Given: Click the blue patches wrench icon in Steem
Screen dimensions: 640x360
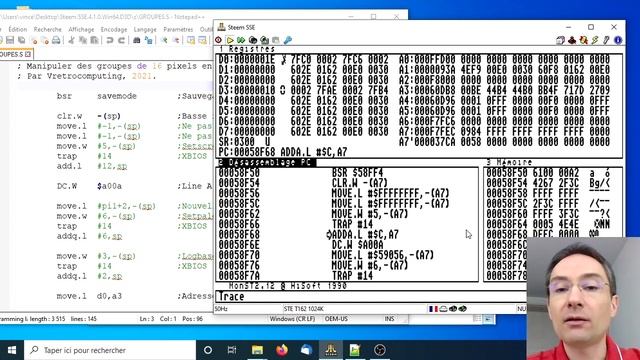Looking at the screenshot, I should tap(288, 40).
